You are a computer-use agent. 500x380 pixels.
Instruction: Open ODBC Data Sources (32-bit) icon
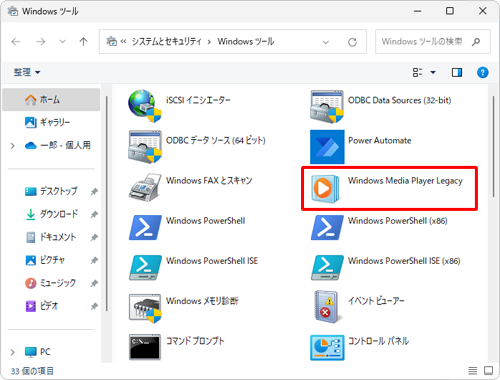pyautogui.click(x=327, y=107)
